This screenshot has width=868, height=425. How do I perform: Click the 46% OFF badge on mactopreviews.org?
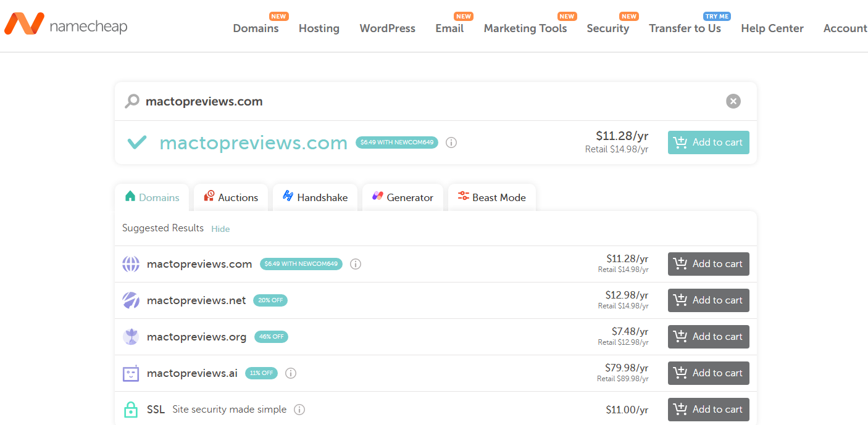(x=271, y=337)
